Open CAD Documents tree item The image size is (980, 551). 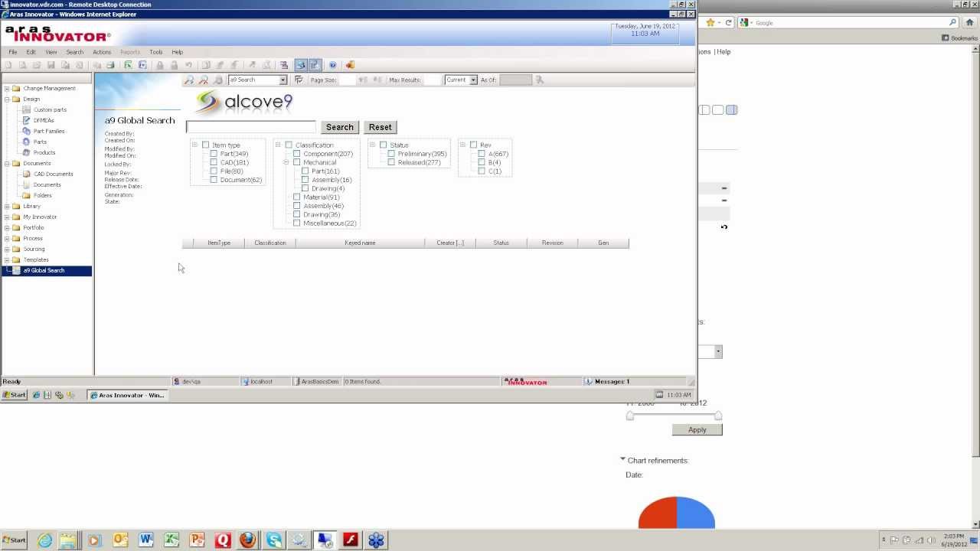point(54,174)
